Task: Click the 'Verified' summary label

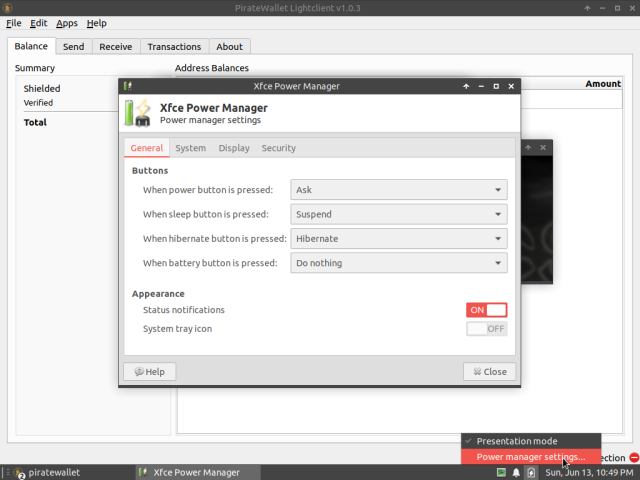Action: pos(38,103)
